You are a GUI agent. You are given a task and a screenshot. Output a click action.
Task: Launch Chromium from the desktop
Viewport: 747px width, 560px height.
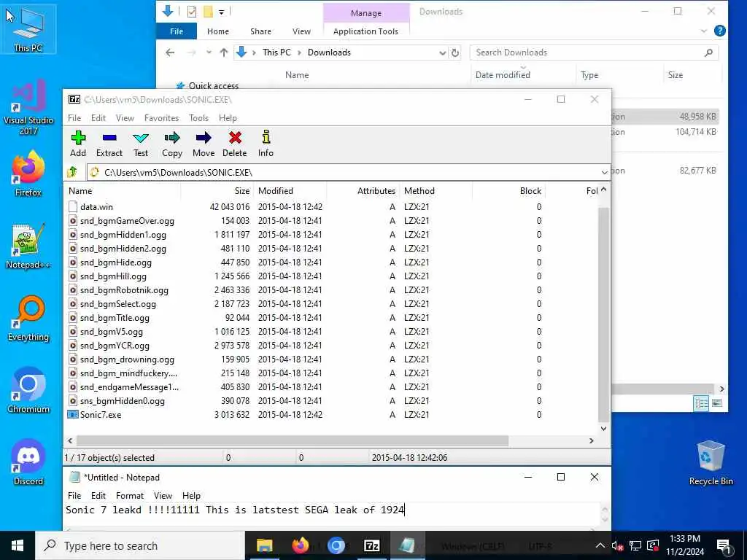28,391
